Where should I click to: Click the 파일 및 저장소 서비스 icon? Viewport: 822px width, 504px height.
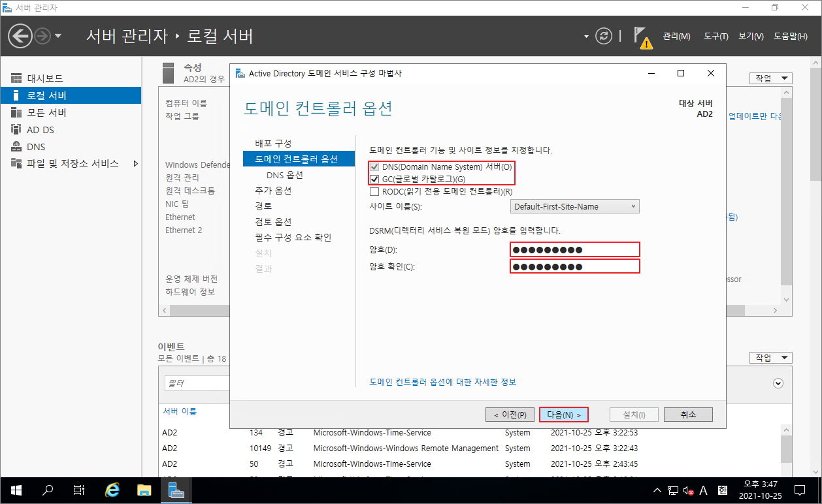tap(16, 163)
